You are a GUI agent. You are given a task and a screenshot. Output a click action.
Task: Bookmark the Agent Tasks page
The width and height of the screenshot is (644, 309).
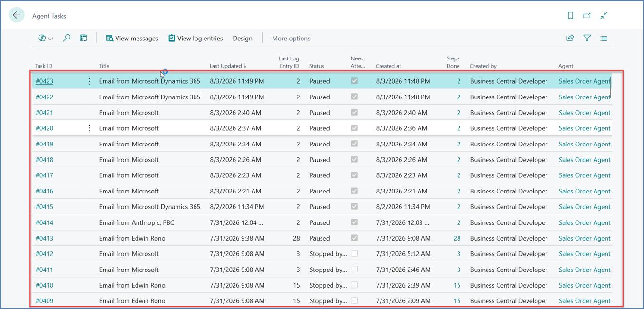(570, 16)
